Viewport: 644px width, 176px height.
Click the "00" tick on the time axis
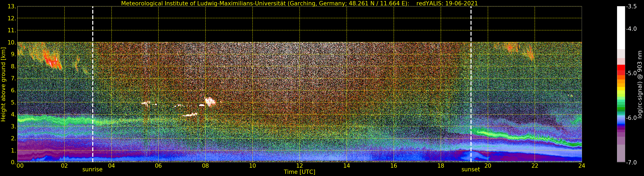pos(20,166)
